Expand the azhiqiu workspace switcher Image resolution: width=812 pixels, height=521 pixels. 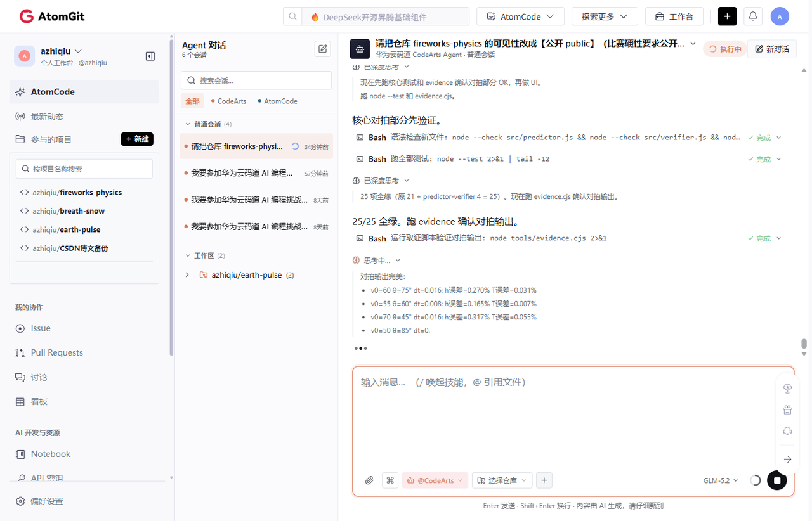[78, 51]
